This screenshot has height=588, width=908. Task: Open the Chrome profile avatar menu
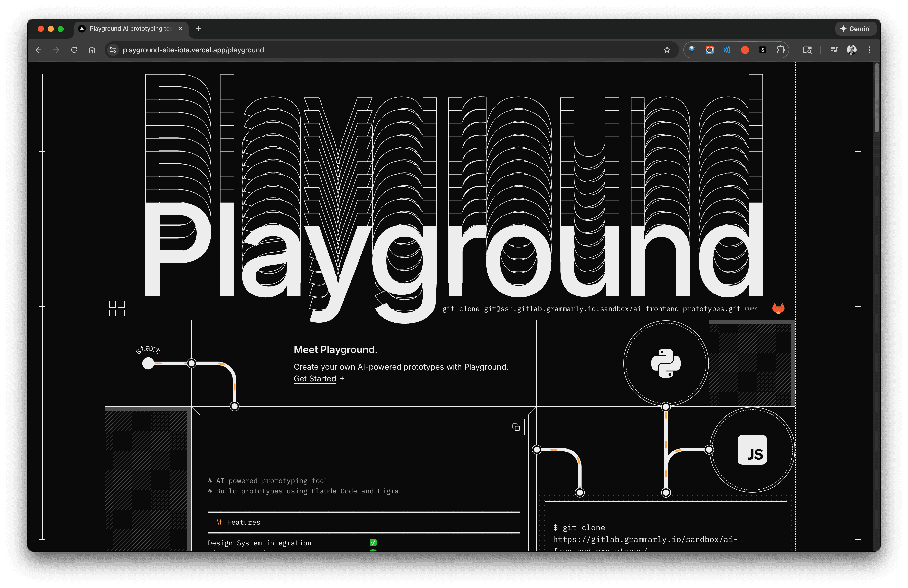851,50
